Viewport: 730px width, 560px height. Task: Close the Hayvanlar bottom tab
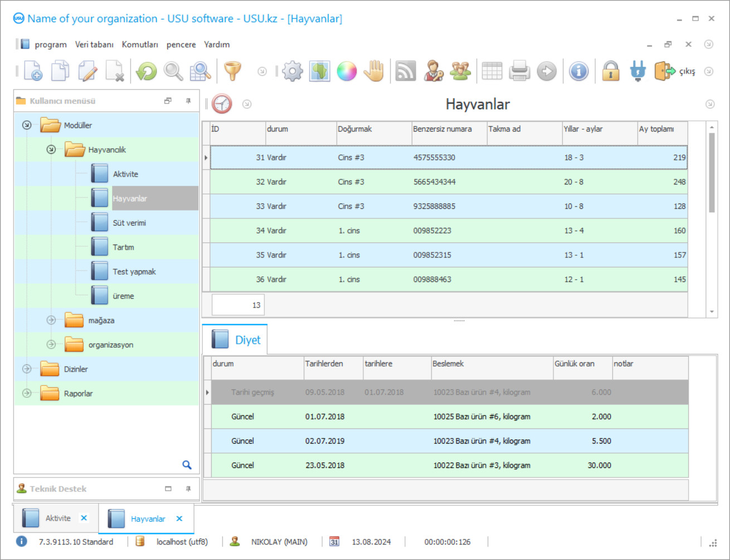point(179,519)
